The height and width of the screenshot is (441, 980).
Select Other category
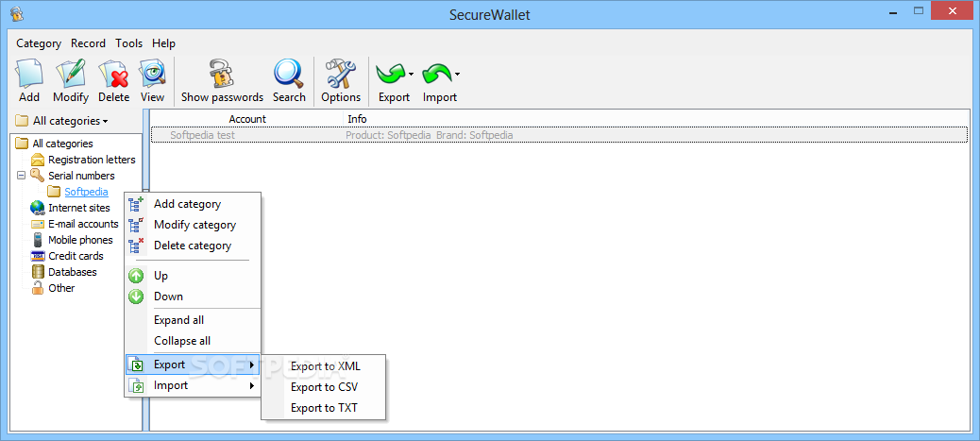point(61,288)
